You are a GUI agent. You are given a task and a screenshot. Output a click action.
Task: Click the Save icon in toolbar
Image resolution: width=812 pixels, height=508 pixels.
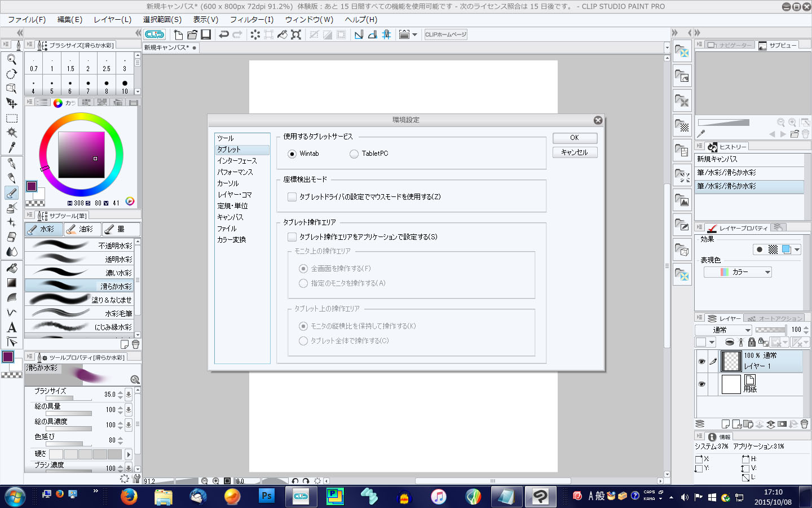[206, 34]
